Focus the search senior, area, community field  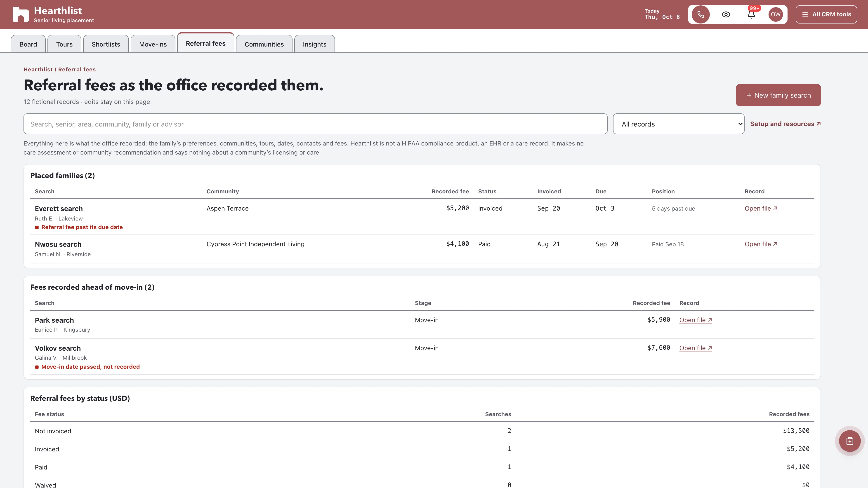pos(315,124)
